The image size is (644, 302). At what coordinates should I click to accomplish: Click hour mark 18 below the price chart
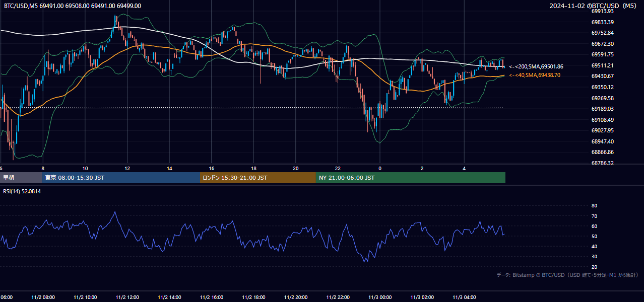[253, 168]
